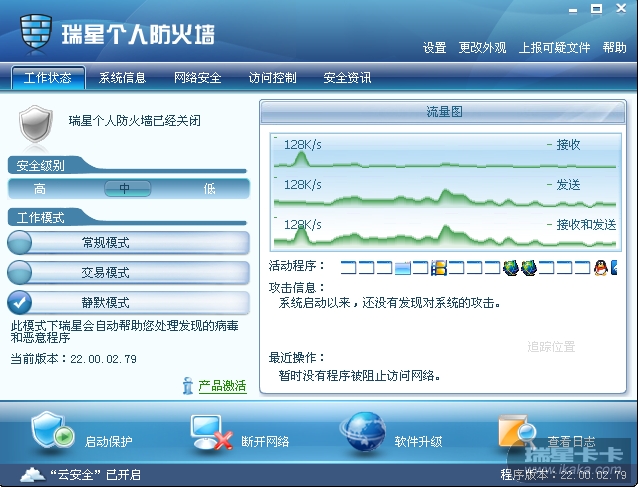Click the Rising firewall shield logo
The width and height of the screenshot is (638, 488).
tap(36, 33)
